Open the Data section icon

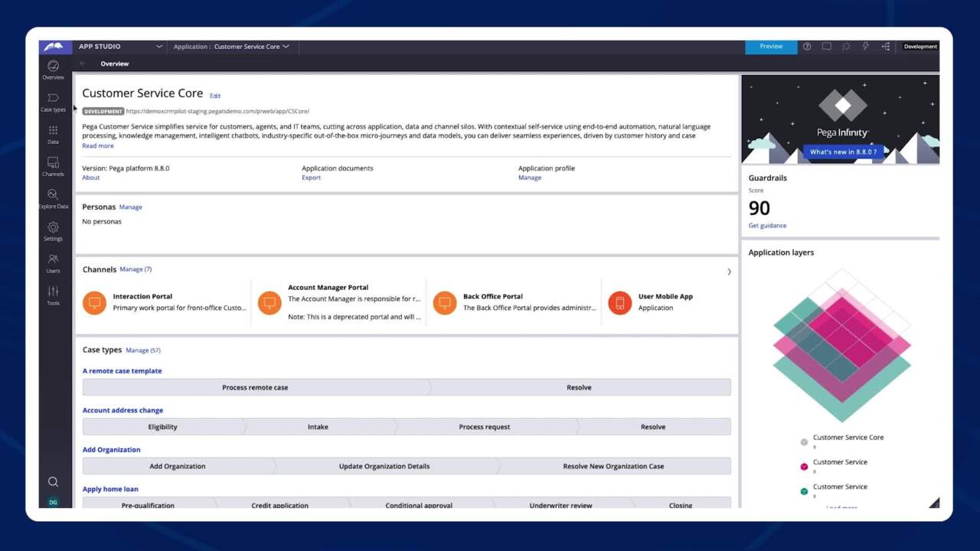[x=53, y=134]
